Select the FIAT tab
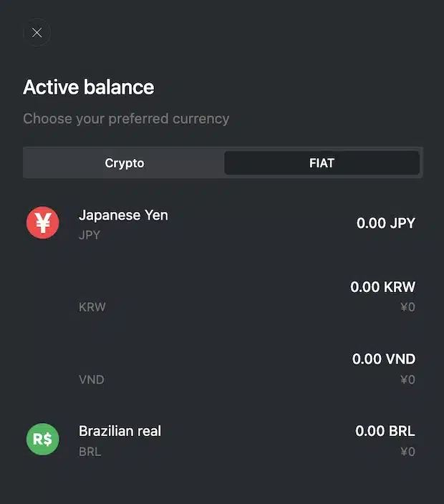 [322, 163]
